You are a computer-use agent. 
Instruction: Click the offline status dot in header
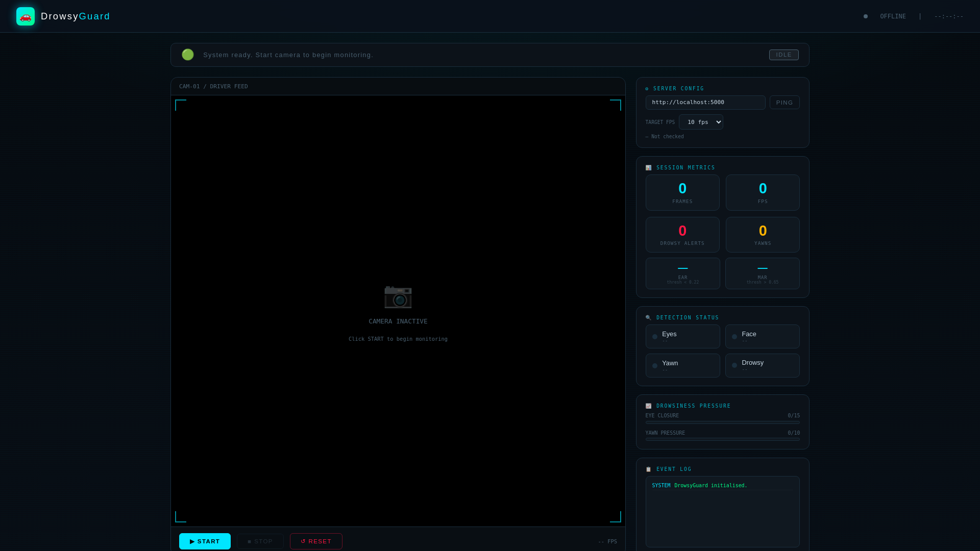(866, 16)
